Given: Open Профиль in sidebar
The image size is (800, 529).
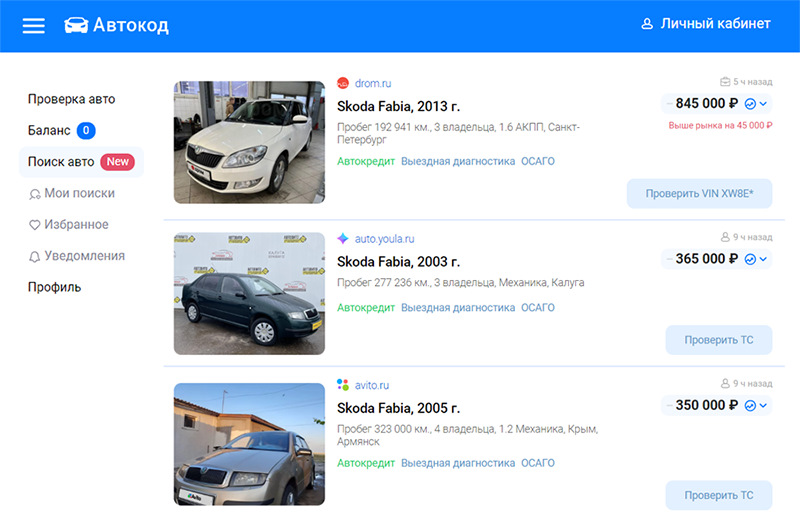Looking at the screenshot, I should (55, 287).
